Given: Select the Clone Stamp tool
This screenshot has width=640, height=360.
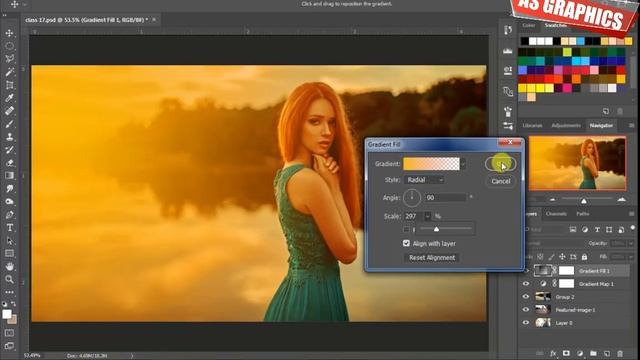Looking at the screenshot, I should pos(9,137).
